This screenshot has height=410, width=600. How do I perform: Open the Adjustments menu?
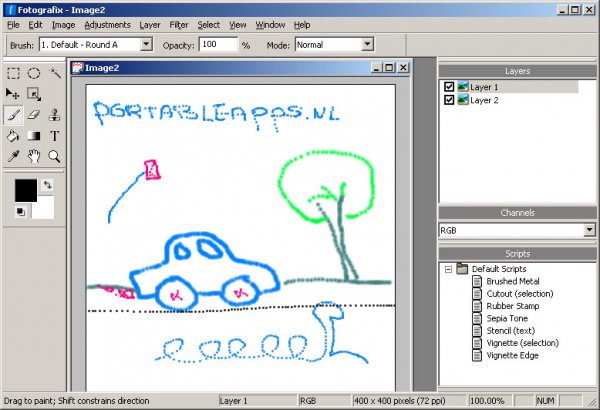[107, 24]
